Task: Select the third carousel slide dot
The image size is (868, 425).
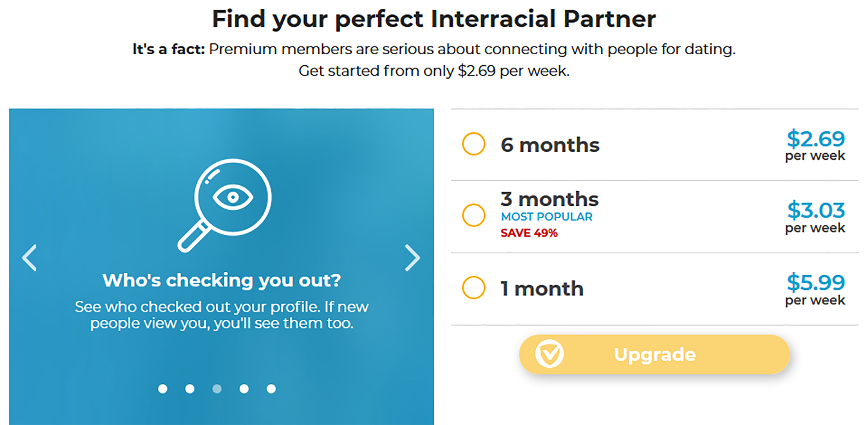Action: pos(217,389)
